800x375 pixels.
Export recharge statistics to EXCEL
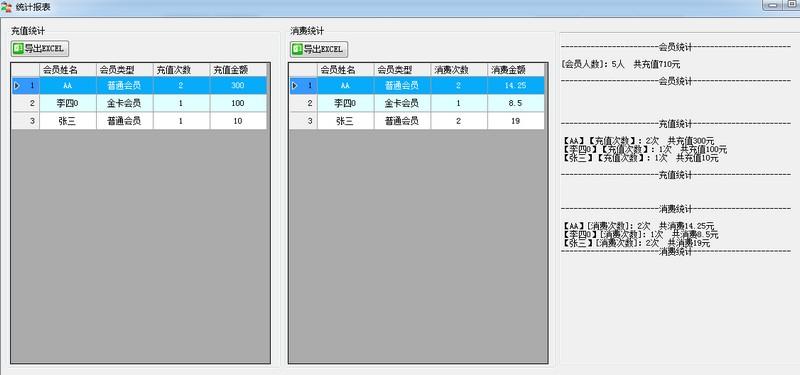point(40,48)
